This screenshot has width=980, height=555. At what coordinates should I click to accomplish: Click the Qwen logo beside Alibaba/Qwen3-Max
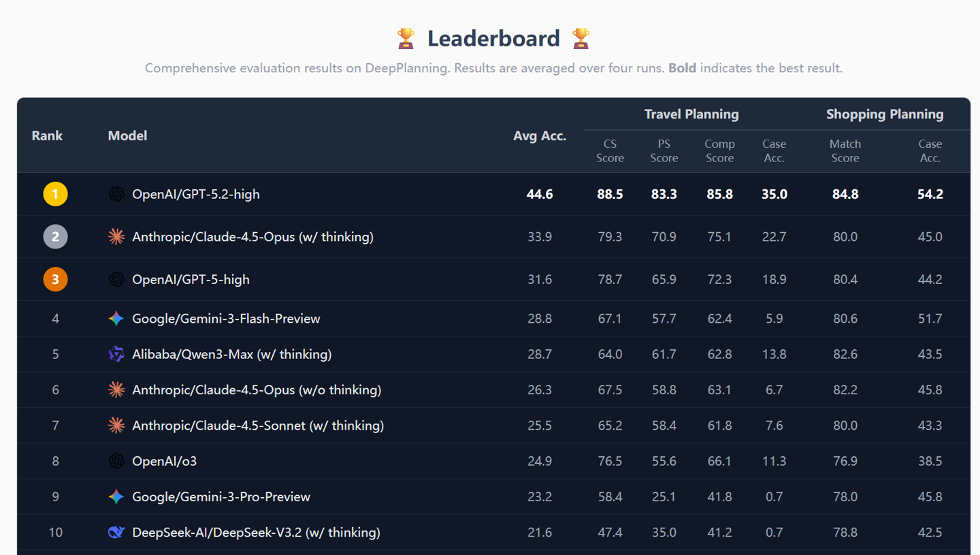[x=116, y=354]
